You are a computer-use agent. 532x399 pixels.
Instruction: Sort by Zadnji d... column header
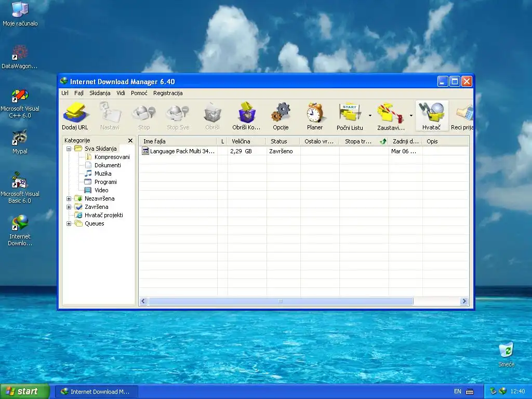pos(405,141)
